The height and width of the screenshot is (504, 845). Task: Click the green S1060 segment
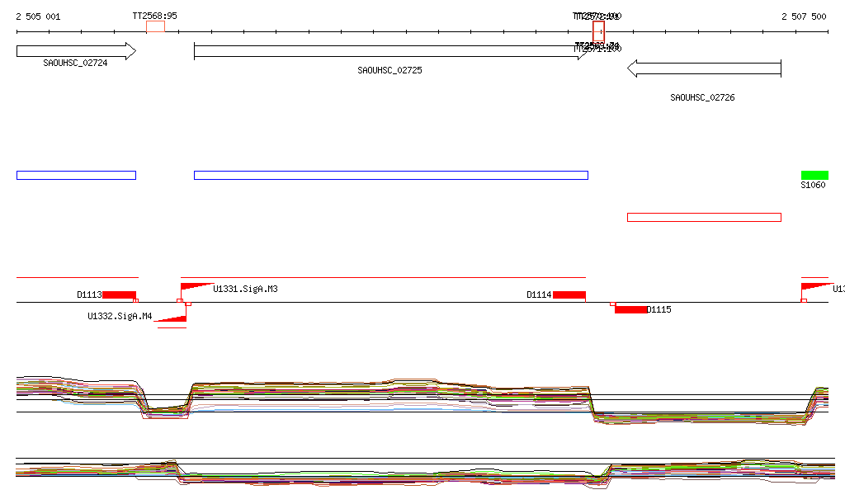pyautogui.click(x=814, y=175)
